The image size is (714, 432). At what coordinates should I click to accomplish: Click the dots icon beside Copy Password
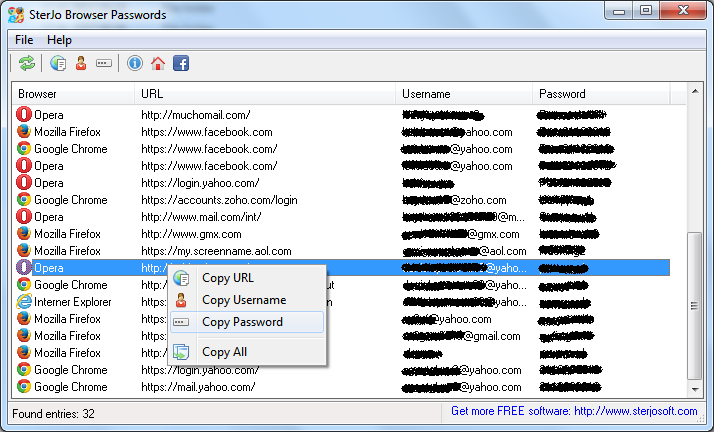[181, 322]
